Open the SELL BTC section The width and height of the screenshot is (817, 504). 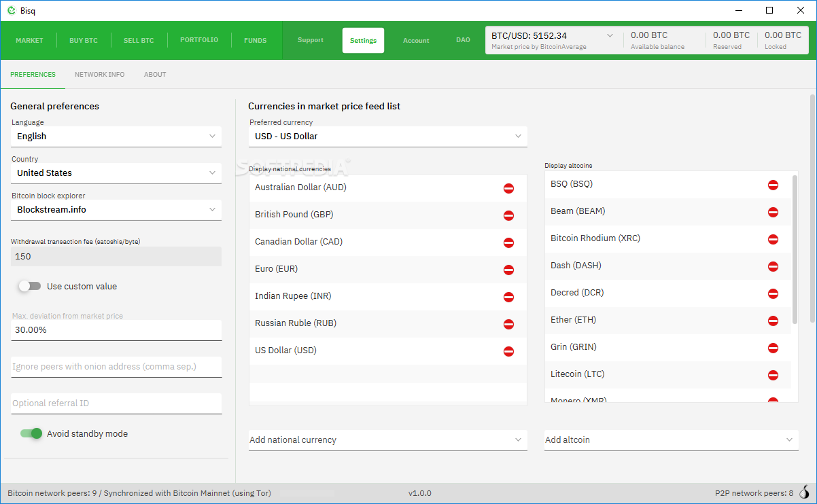pos(139,40)
